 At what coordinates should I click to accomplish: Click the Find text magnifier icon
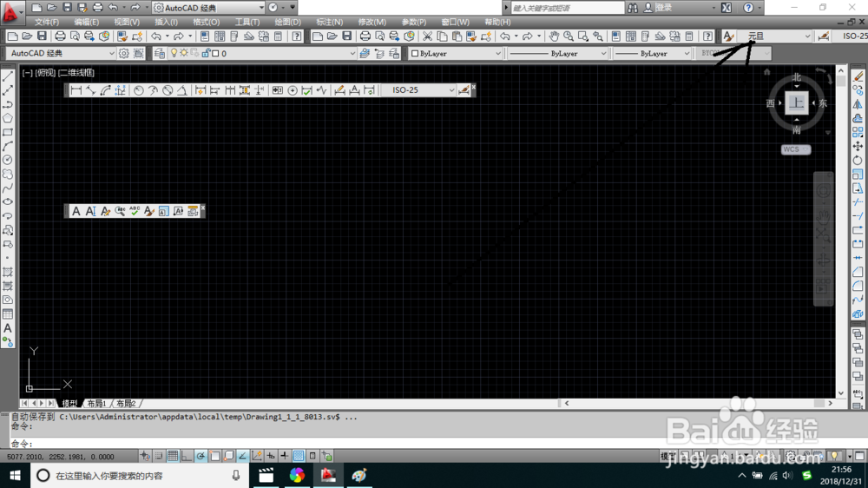[x=120, y=211]
